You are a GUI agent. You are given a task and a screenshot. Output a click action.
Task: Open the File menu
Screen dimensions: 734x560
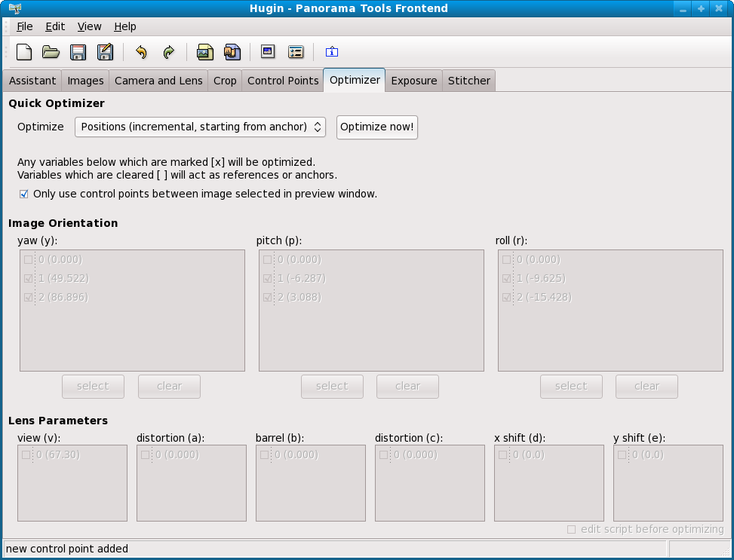(x=25, y=26)
